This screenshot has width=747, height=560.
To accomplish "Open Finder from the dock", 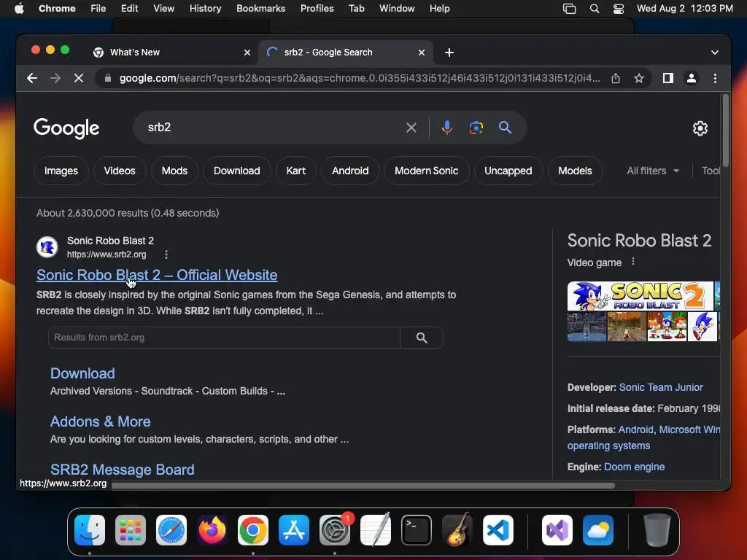I will pos(90,530).
